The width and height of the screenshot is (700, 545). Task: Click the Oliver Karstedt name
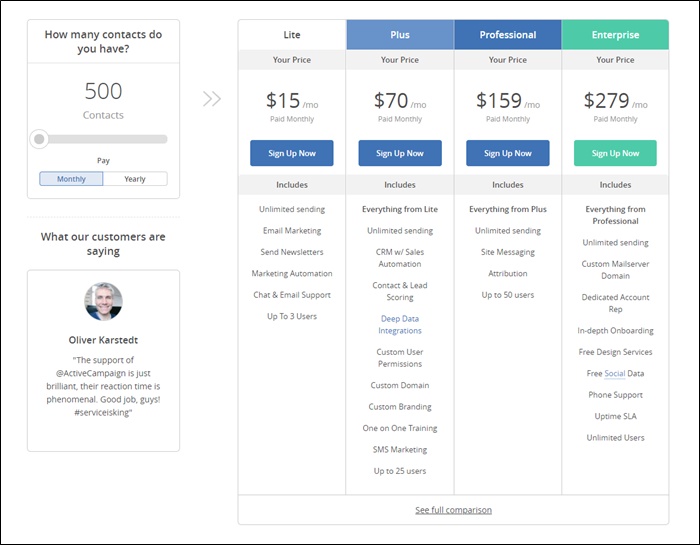tap(103, 340)
